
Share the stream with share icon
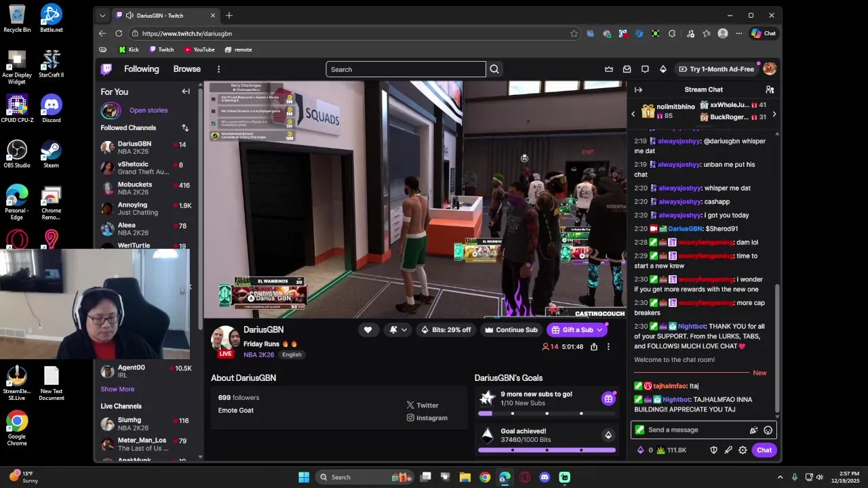pyautogui.click(x=594, y=346)
